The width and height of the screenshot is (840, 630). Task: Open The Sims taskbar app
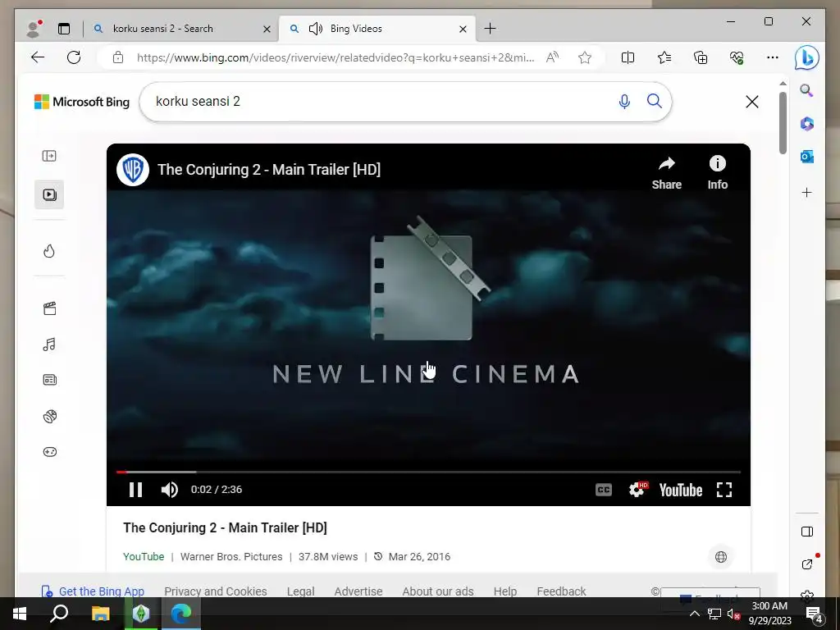(x=141, y=614)
